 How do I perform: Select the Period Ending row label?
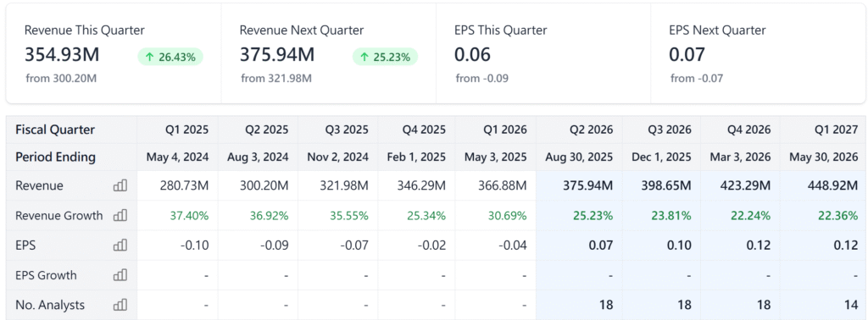tap(55, 157)
